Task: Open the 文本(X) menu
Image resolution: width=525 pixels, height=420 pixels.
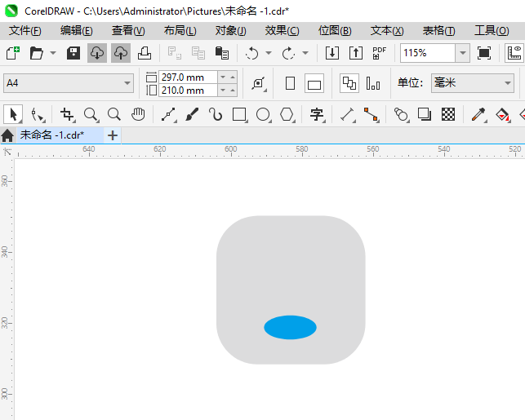Action: click(387, 31)
